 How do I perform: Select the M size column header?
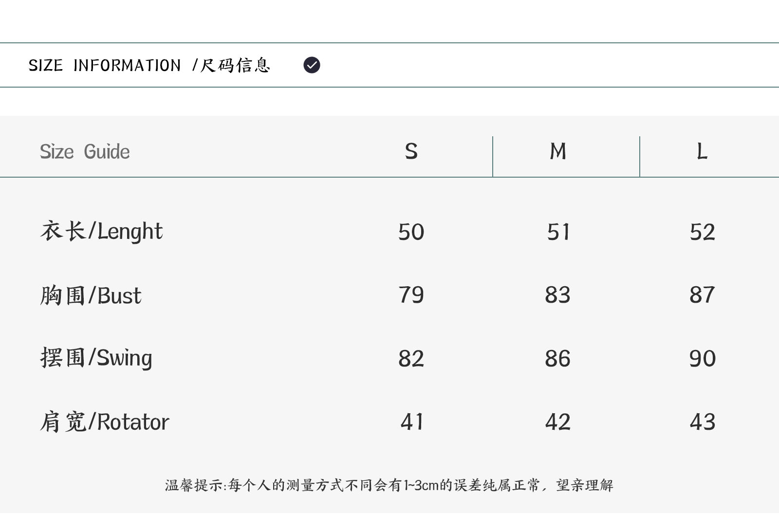[557, 151]
